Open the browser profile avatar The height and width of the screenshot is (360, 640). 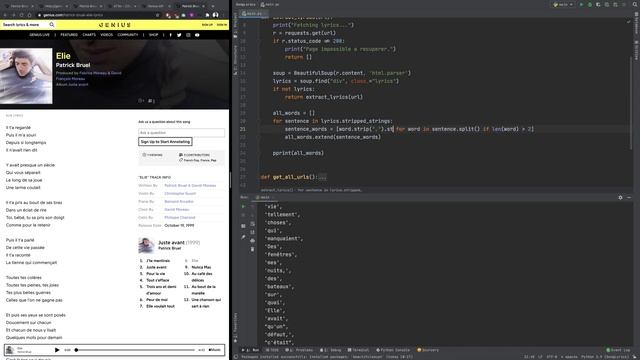(216, 15)
